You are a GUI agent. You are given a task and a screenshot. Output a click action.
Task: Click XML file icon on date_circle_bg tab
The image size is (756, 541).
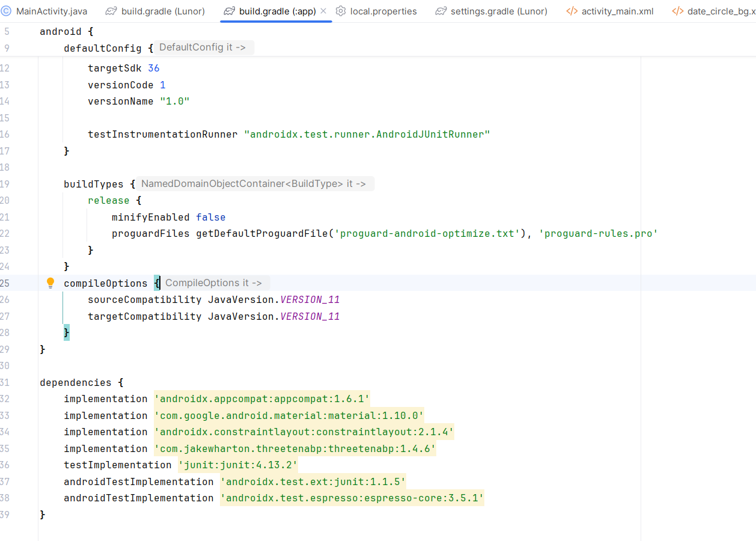[678, 11]
